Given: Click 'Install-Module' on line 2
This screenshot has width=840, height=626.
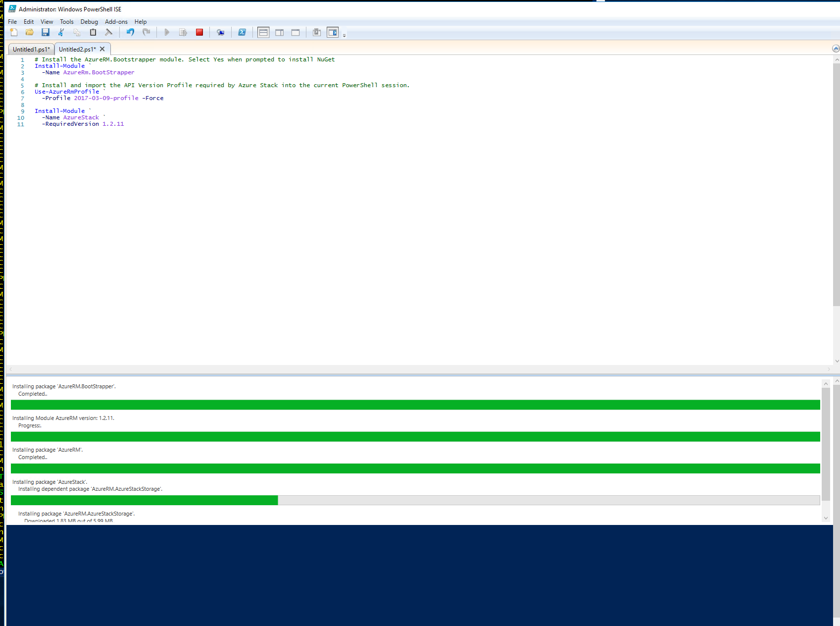Looking at the screenshot, I should click(60, 66).
